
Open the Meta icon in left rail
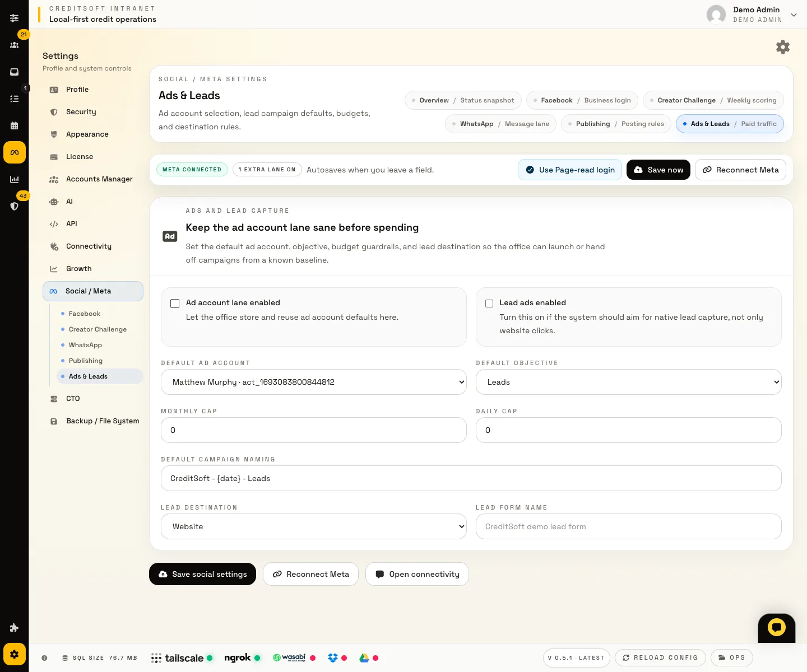(15, 152)
